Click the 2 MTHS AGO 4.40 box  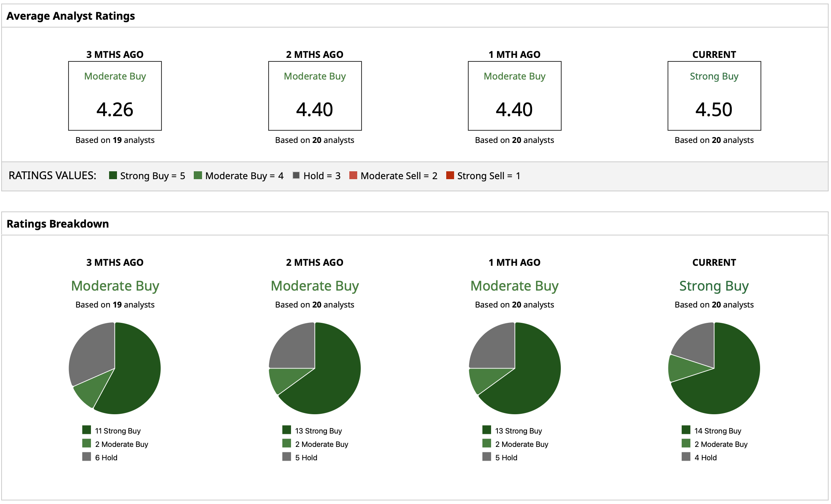point(315,96)
